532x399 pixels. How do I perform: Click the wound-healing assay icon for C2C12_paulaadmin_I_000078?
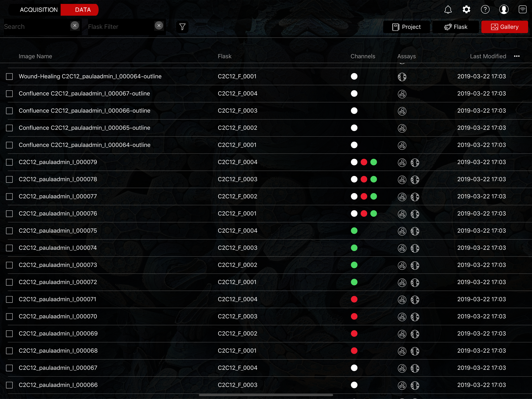tap(415, 179)
